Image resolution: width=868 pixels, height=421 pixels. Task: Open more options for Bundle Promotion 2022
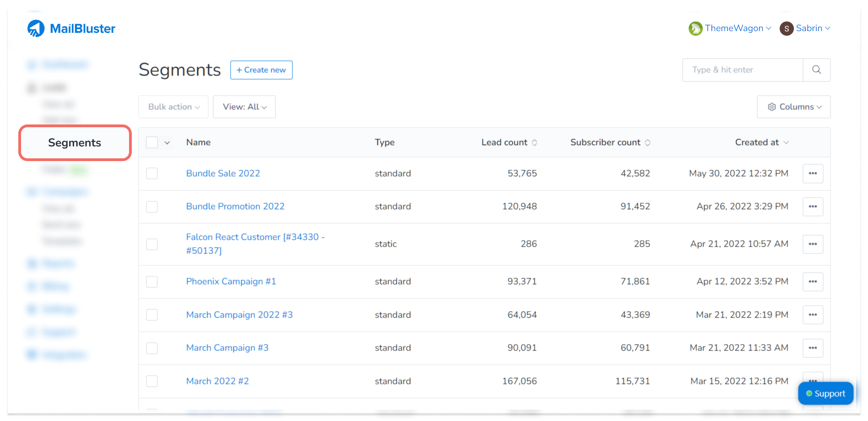pos(813,207)
